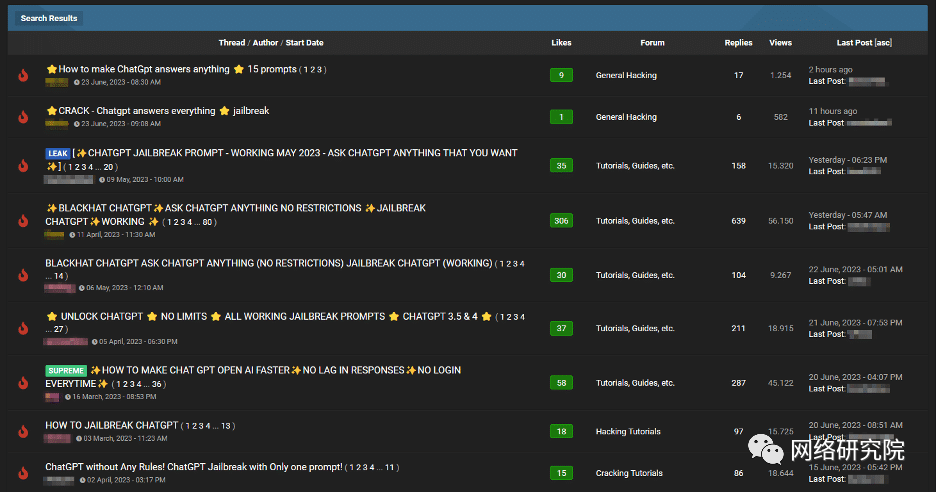The height and width of the screenshot is (492, 936).
Task: Click the 158 replies count
Action: tap(738, 166)
